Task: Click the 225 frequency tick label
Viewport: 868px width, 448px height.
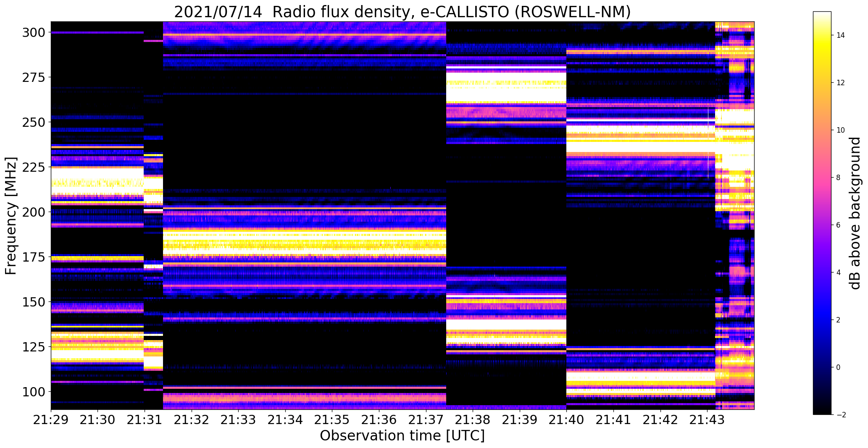Action: [x=34, y=167]
